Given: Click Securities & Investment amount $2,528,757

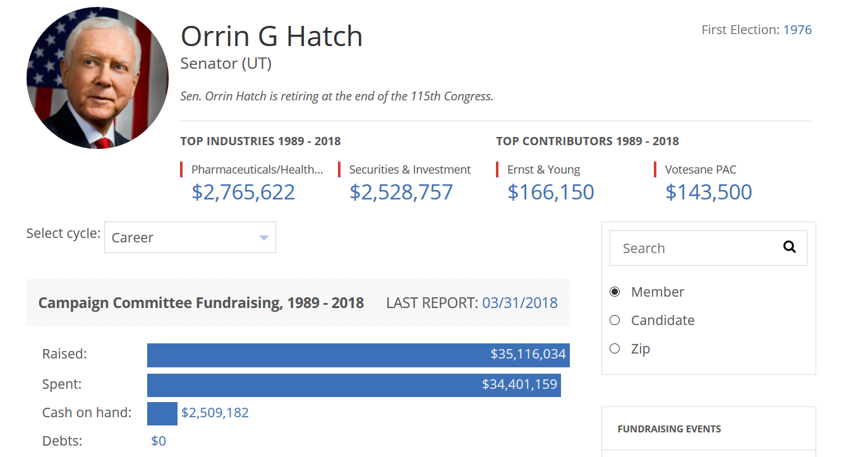Looking at the screenshot, I should tap(401, 192).
